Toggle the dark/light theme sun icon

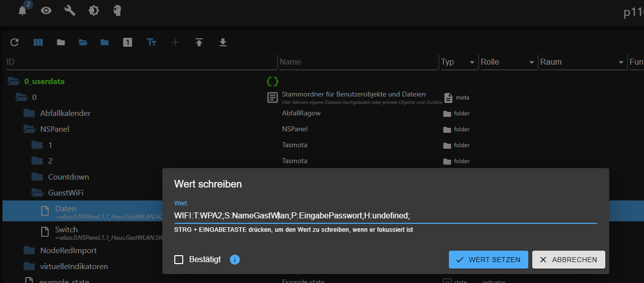click(x=94, y=10)
